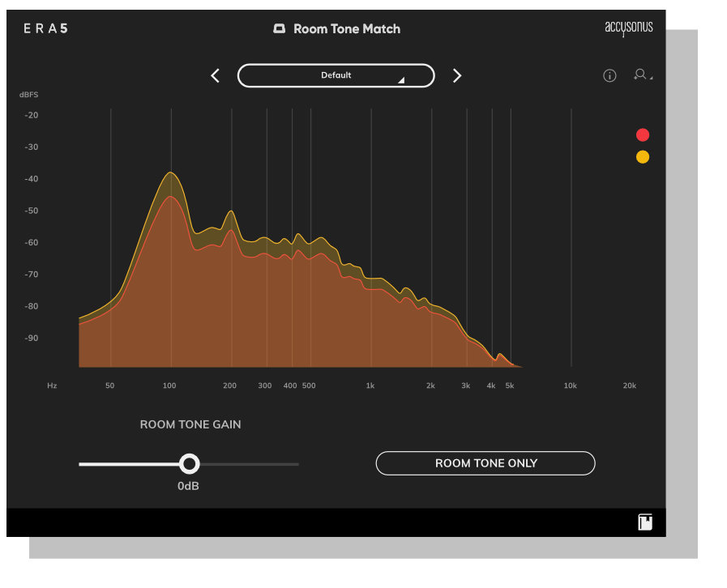Click the 50 Hz frequency axis label
Image resolution: width=727 pixels, height=588 pixels.
click(110, 386)
